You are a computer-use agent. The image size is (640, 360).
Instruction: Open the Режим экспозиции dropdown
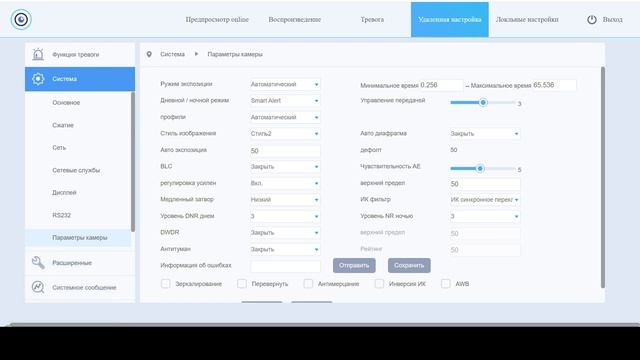tap(285, 84)
